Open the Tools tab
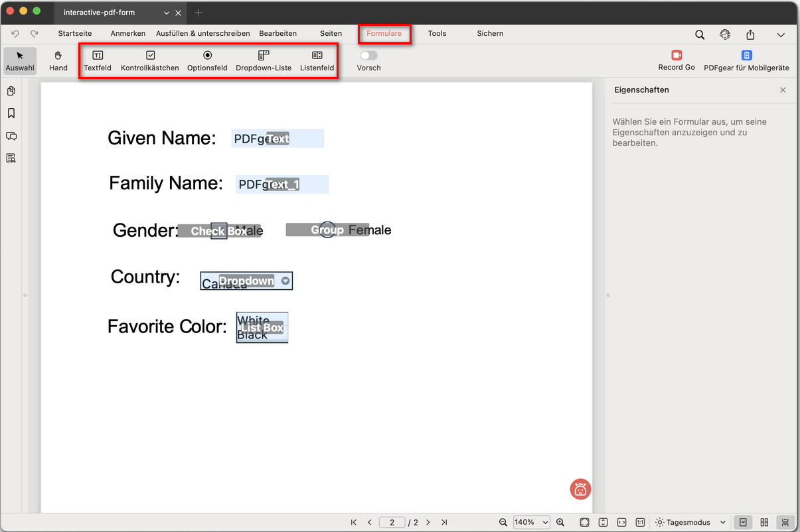800x532 pixels. (437, 33)
